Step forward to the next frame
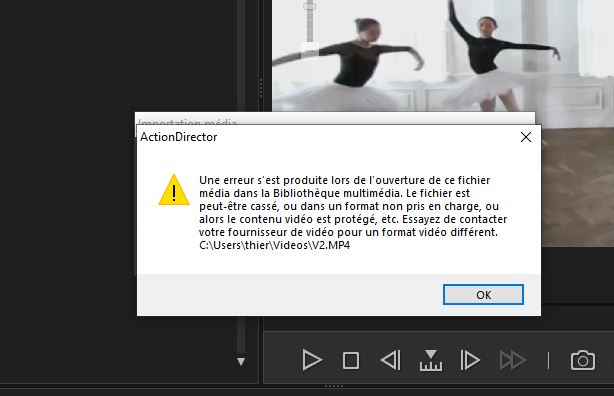The width and height of the screenshot is (614, 396). click(x=470, y=360)
